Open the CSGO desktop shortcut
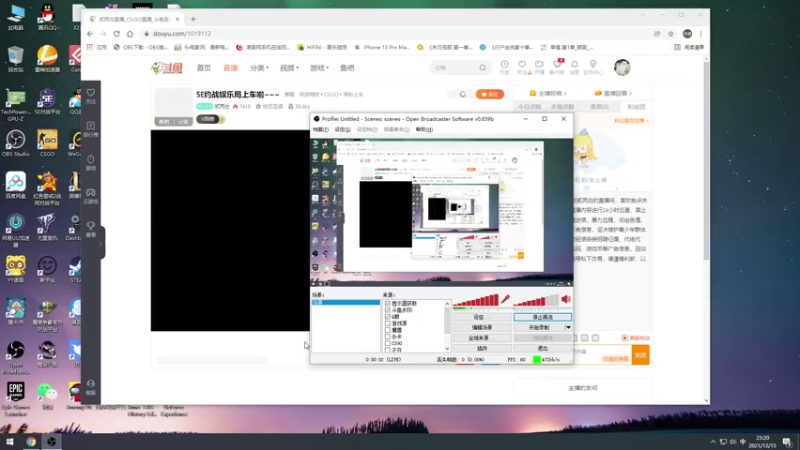Screen dimensions: 800x450 [47, 143]
